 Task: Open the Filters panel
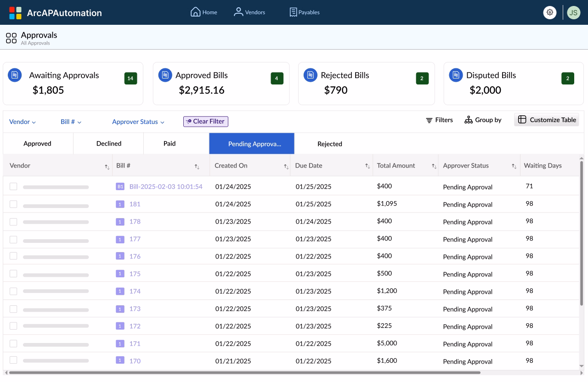[439, 120]
